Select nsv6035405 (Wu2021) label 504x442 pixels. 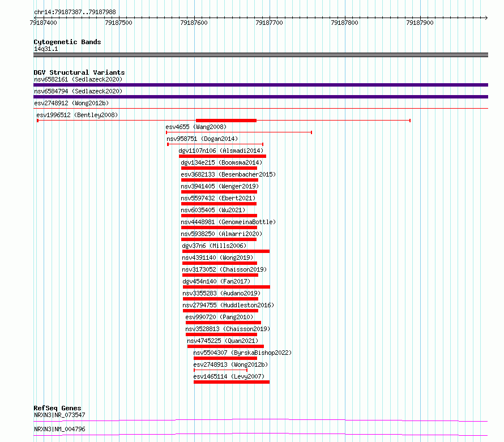[x=213, y=210]
